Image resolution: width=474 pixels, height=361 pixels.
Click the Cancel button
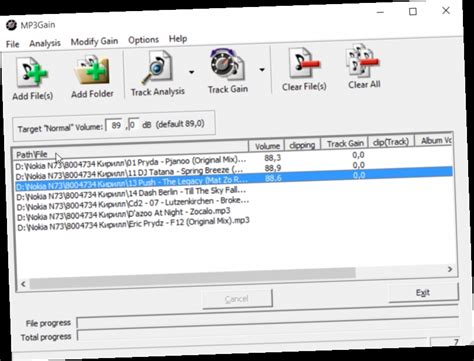237,298
